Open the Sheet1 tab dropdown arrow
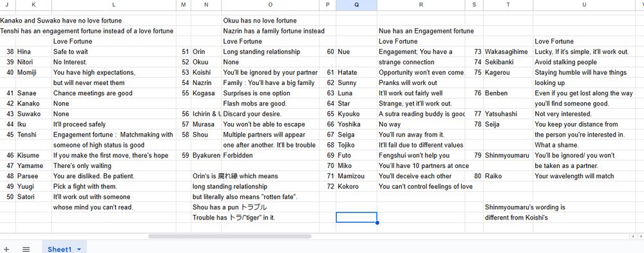 tap(79, 250)
